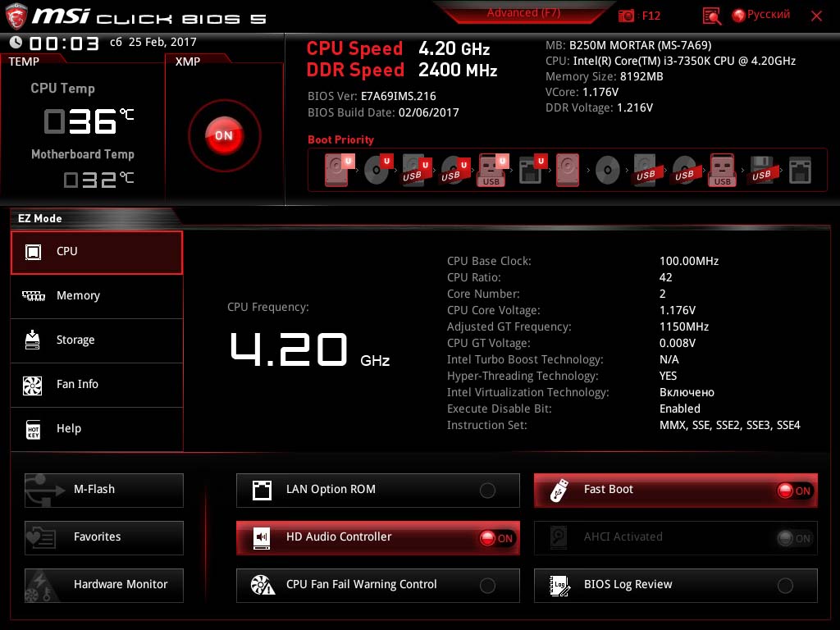Enable the LAN Option ROM switch

pos(487,491)
